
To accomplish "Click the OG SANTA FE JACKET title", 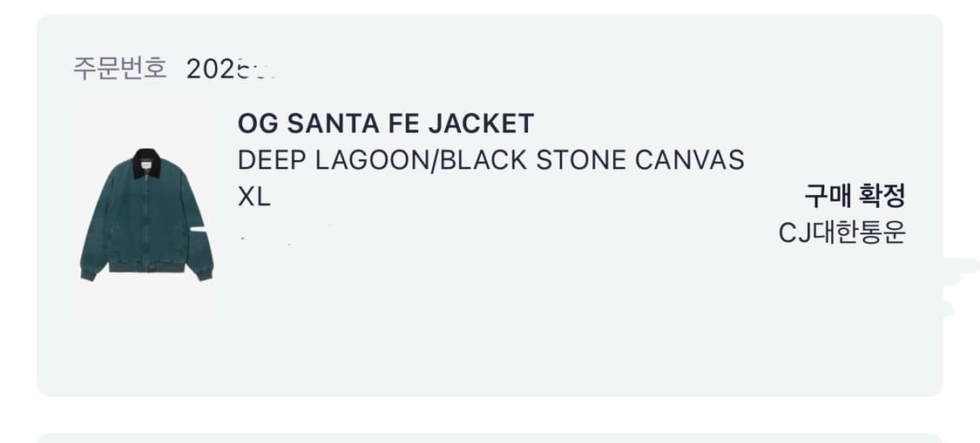I will 385,124.
